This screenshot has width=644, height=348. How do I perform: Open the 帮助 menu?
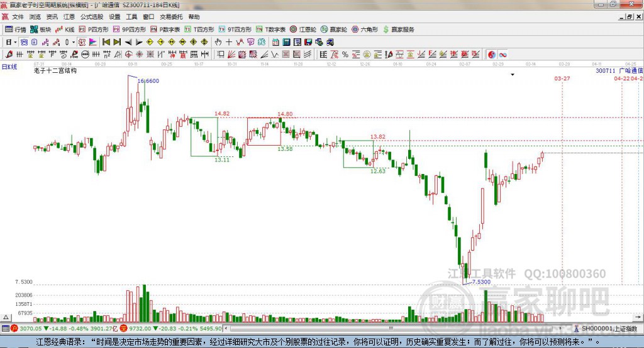[x=194, y=17]
